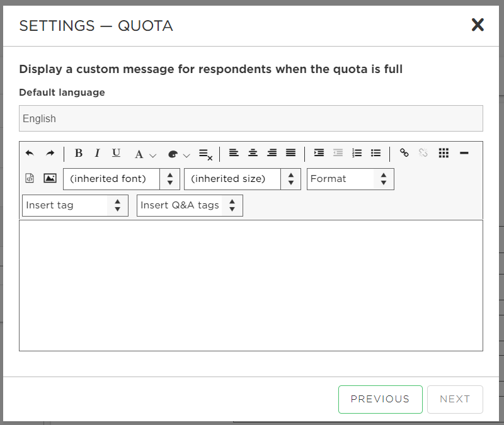Image resolution: width=504 pixels, height=425 pixels.
Task: Insert a numbered list
Action: coord(357,153)
